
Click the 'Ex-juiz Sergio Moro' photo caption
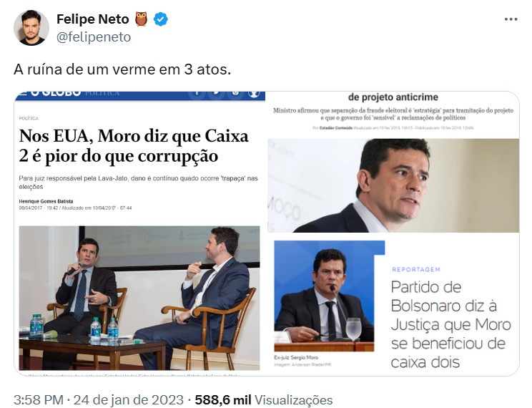click(296, 357)
